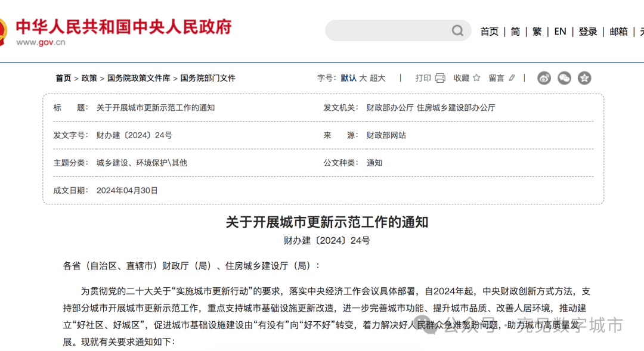Share the page via WeChat icon

pyautogui.click(x=564, y=78)
